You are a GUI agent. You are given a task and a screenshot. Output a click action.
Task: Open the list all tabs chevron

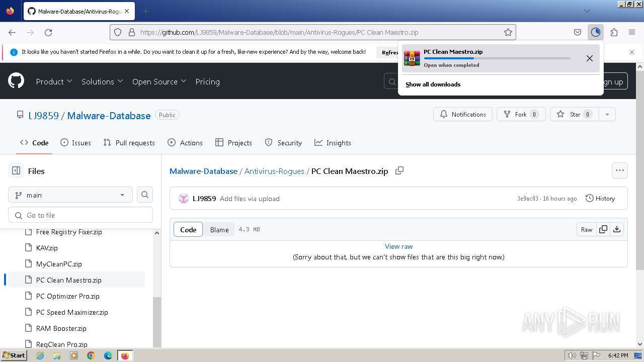pyautogui.click(x=587, y=11)
